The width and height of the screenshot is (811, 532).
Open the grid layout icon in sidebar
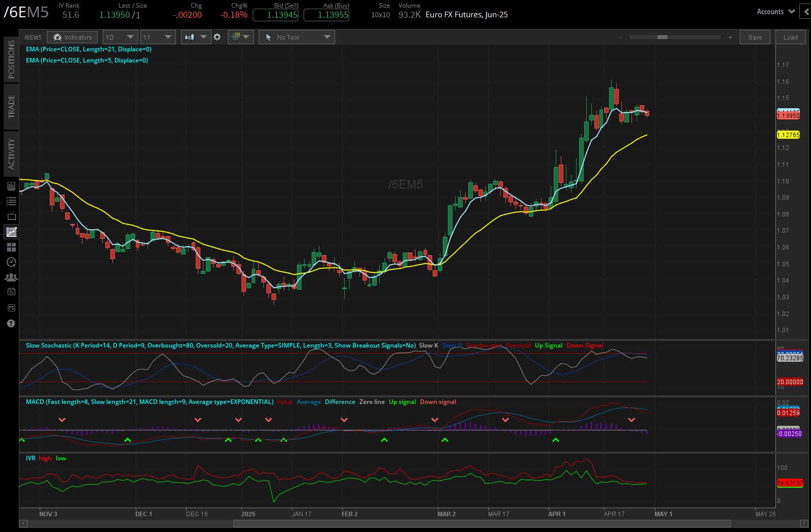(11, 247)
